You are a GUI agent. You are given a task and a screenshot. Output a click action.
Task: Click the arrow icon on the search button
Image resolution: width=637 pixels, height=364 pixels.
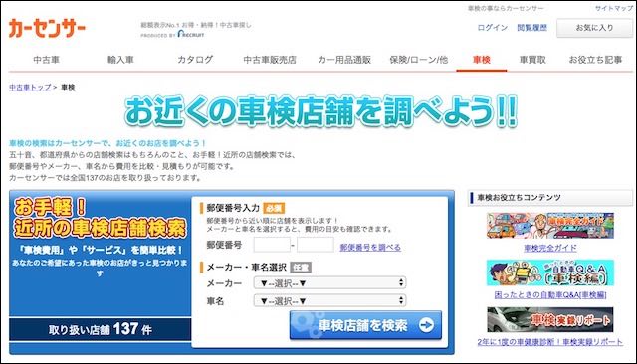pos(426,325)
